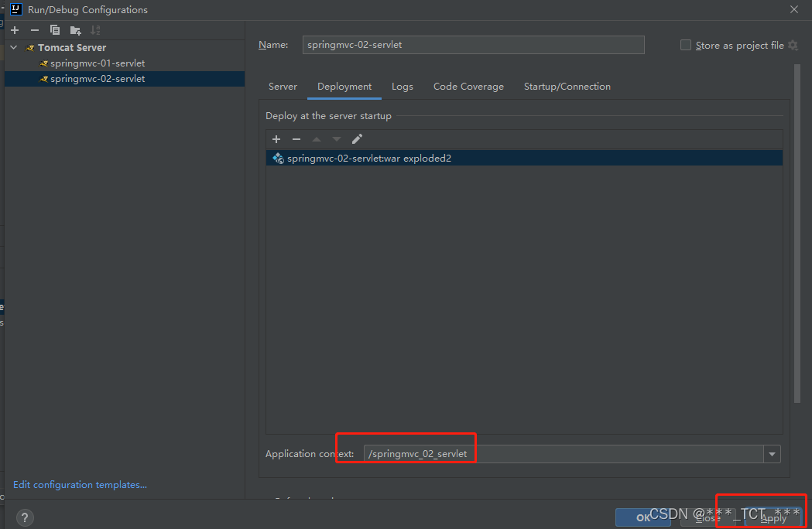Edit the configuration Name field
The height and width of the screenshot is (529, 812).
[473, 45]
